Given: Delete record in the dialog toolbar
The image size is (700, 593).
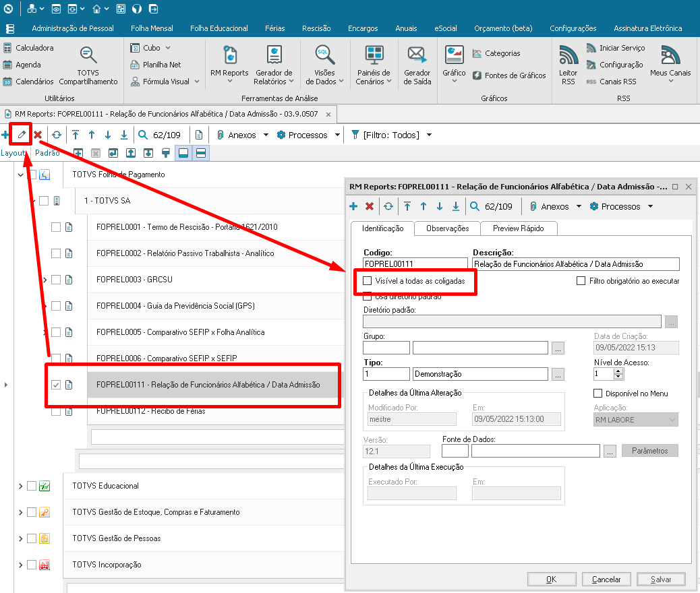Looking at the screenshot, I should [x=370, y=206].
